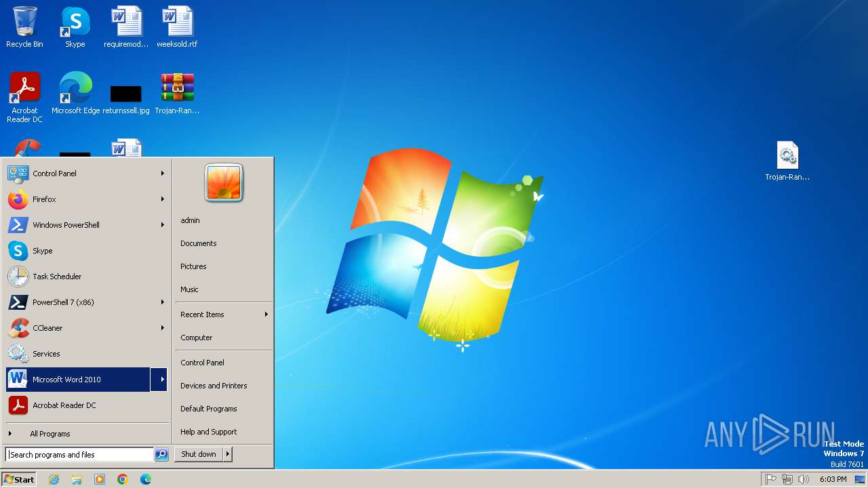The height and width of the screenshot is (488, 868).
Task: Click Internet Explorer taskbar icon
Action: [54, 479]
